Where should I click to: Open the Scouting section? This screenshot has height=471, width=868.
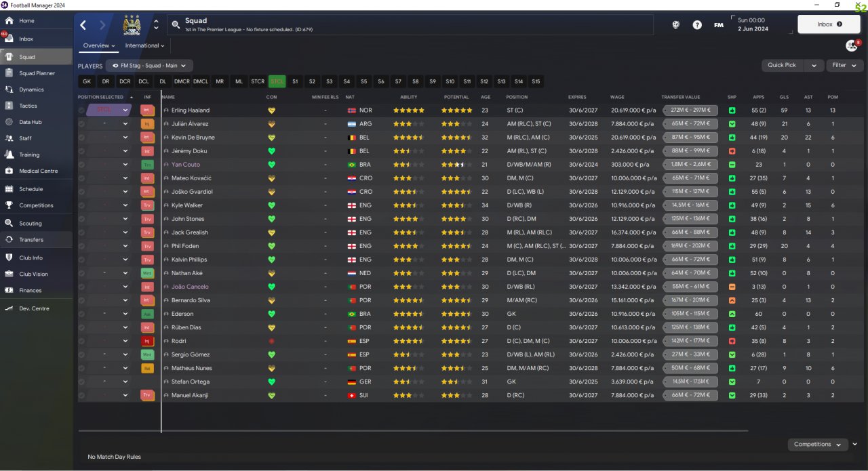(30, 223)
